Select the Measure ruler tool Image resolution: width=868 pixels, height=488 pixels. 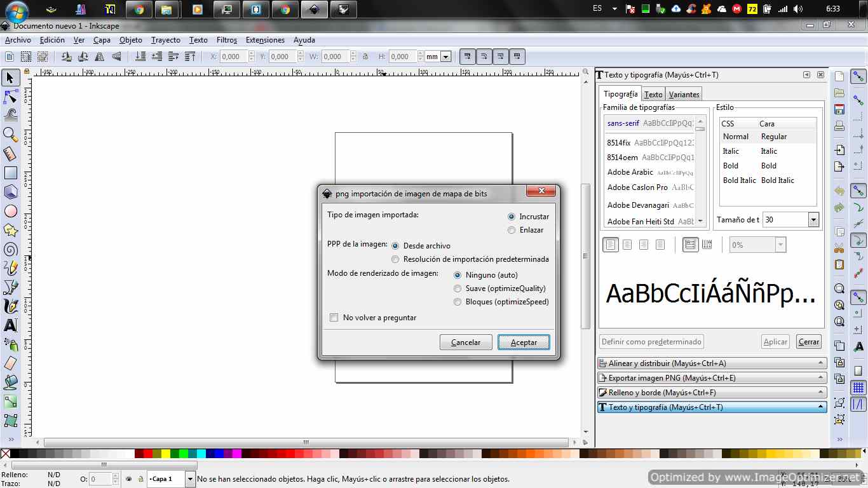[x=10, y=154]
